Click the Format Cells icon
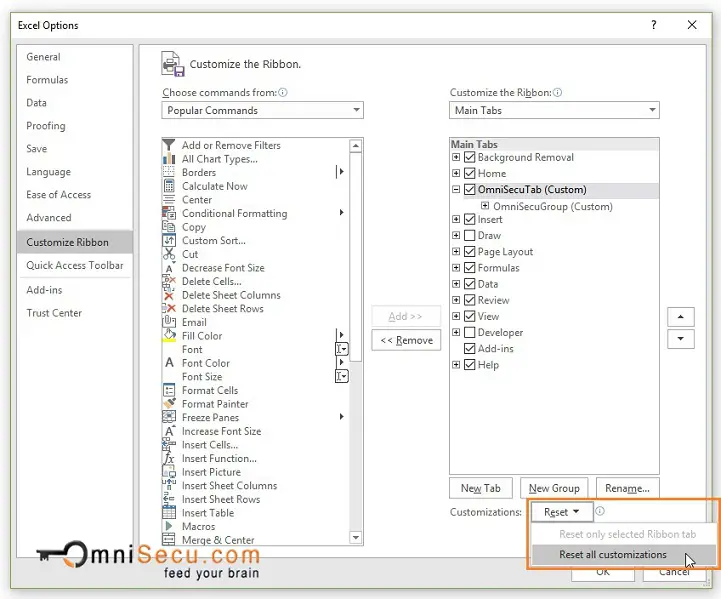This screenshot has width=721, height=599. point(169,390)
